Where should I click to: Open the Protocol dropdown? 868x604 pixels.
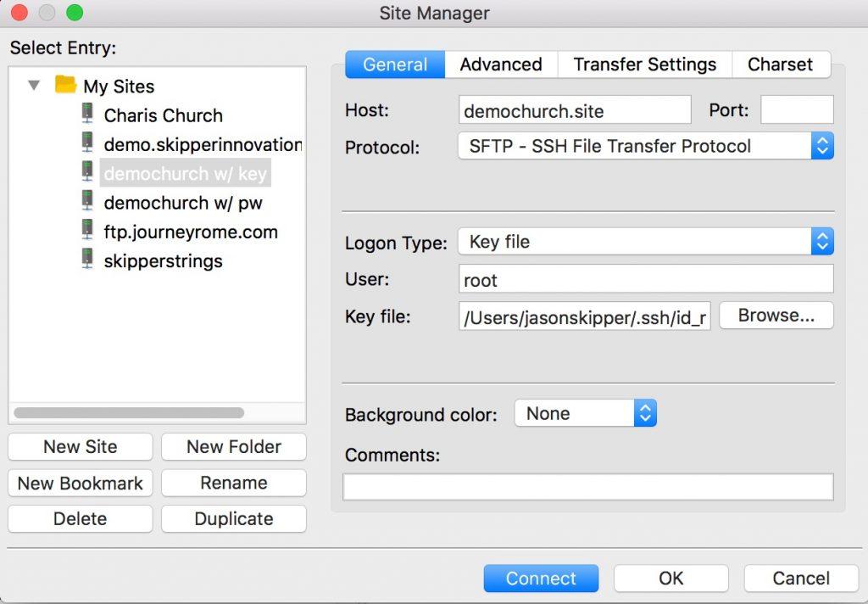click(x=645, y=146)
